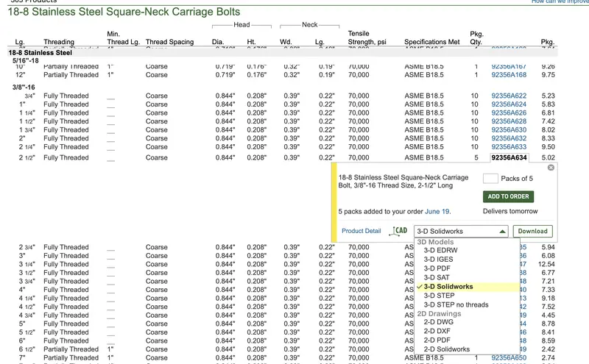Click selected part number 92356A634

[x=509, y=157]
